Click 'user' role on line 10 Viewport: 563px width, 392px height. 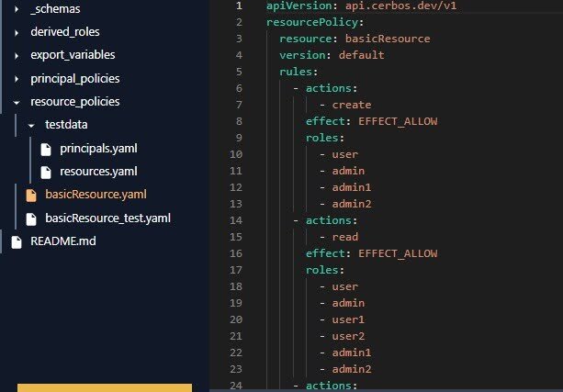pyautogui.click(x=345, y=154)
